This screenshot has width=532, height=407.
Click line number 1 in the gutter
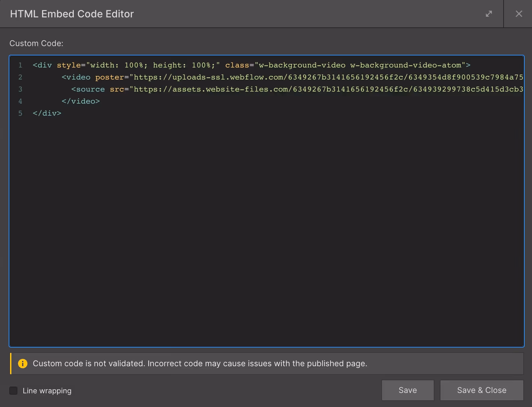pyautogui.click(x=20, y=65)
